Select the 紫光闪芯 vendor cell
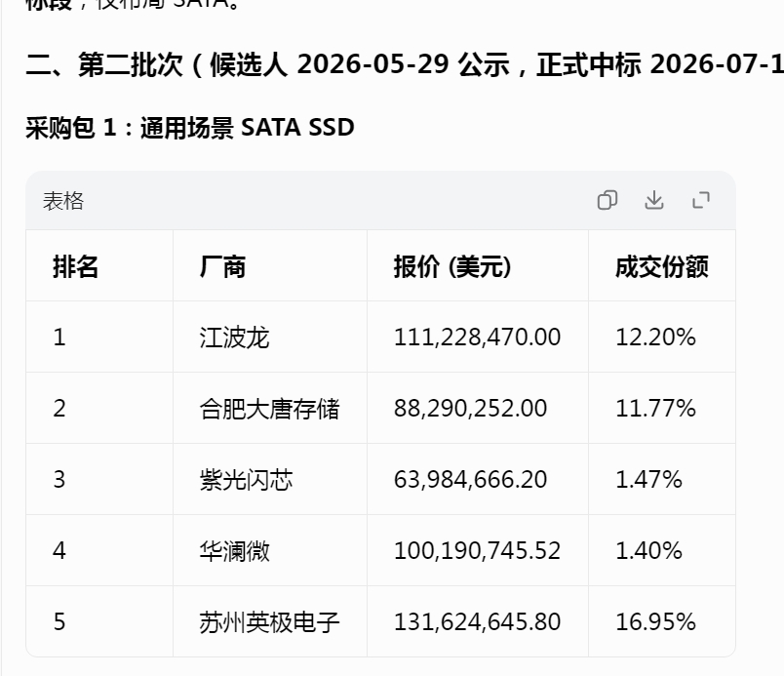 pyautogui.click(x=246, y=480)
